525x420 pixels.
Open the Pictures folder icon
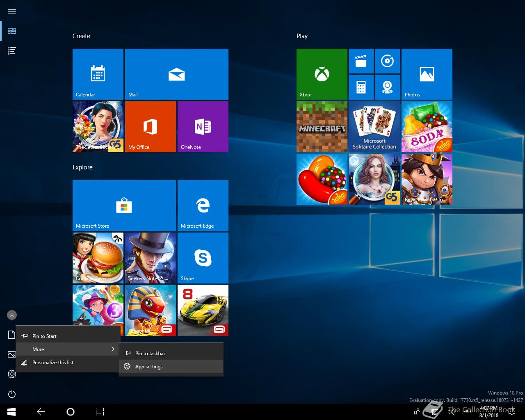click(12, 354)
